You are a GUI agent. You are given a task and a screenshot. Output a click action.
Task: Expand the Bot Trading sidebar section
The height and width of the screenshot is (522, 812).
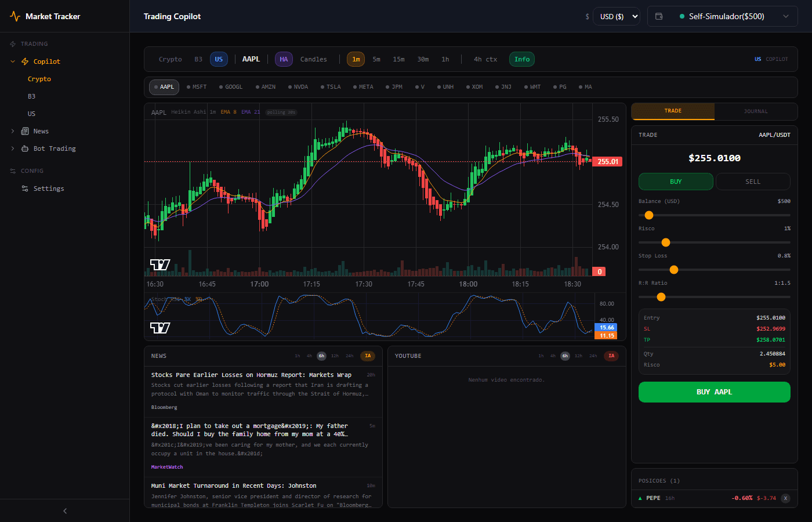click(13, 148)
